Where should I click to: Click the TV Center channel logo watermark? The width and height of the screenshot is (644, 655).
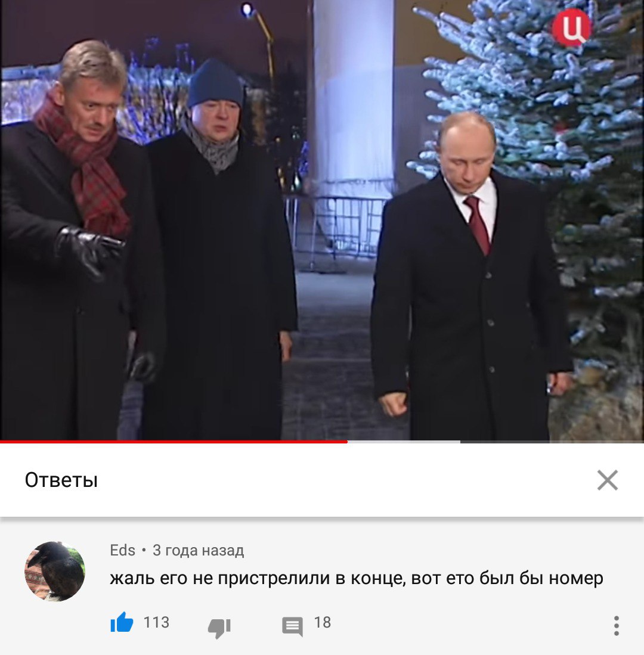pyautogui.click(x=571, y=27)
